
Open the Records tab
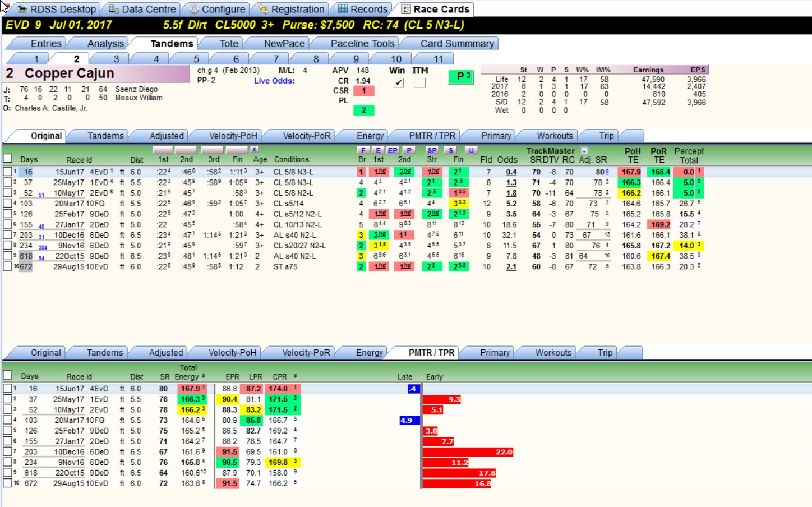[362, 9]
